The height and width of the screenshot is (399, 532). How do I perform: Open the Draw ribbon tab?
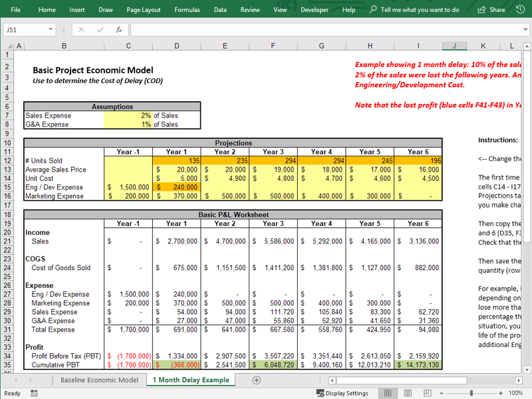(x=106, y=10)
